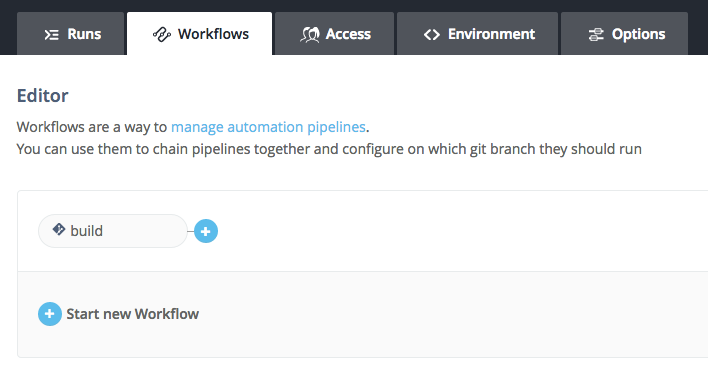Click the git icon in build pipeline
708x371 pixels.
(x=59, y=229)
